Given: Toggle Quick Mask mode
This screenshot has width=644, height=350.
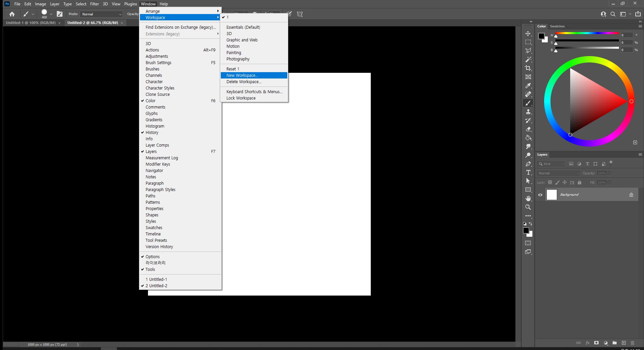Looking at the screenshot, I should pos(528,243).
